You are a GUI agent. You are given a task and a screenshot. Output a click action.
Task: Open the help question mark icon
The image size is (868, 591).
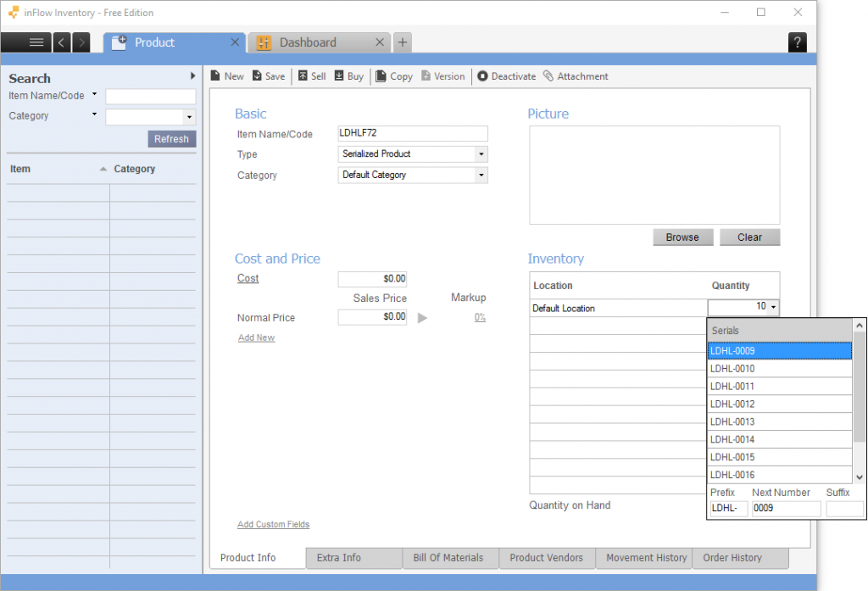tap(797, 42)
